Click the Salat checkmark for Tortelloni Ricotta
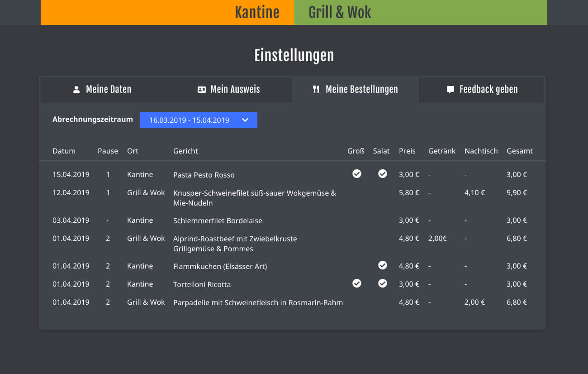Viewport: 588px width, 374px height. point(383,283)
